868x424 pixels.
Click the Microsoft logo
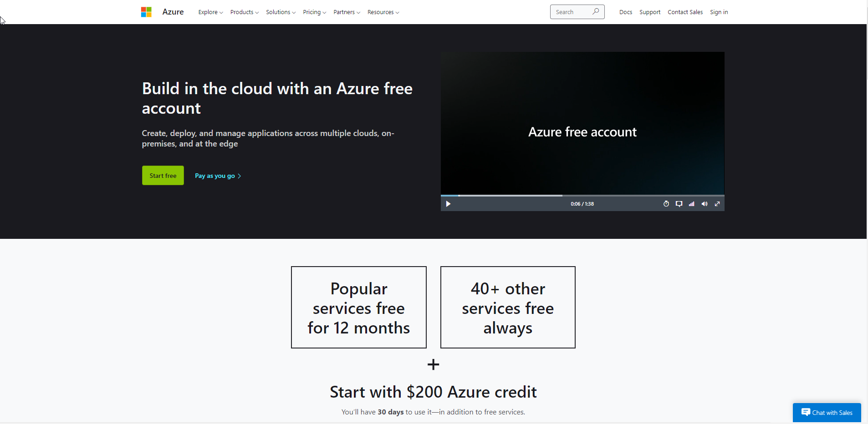pyautogui.click(x=146, y=12)
